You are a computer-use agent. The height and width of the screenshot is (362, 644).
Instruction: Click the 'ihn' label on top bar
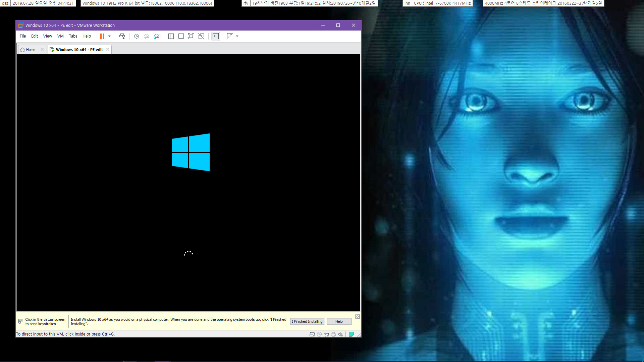[x=407, y=3]
